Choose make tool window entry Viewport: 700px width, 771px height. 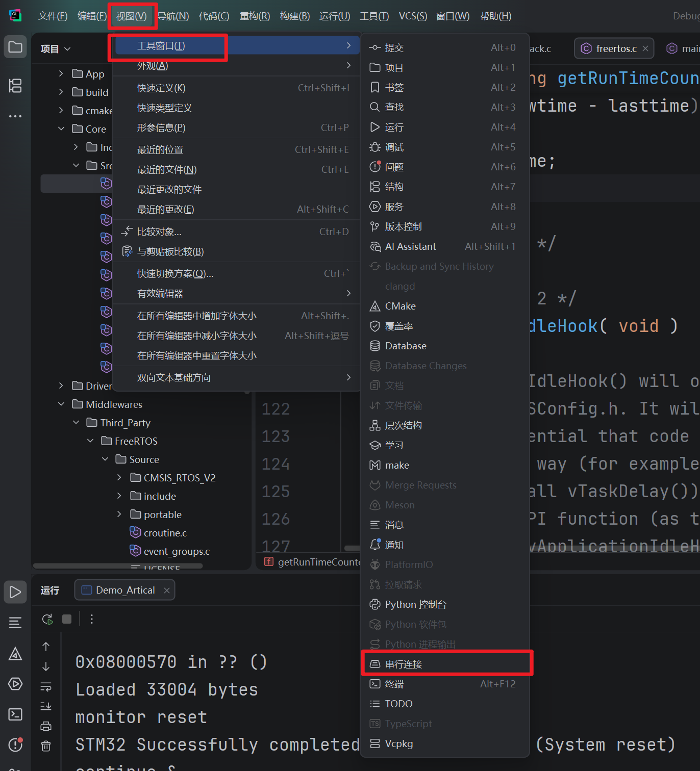444,465
